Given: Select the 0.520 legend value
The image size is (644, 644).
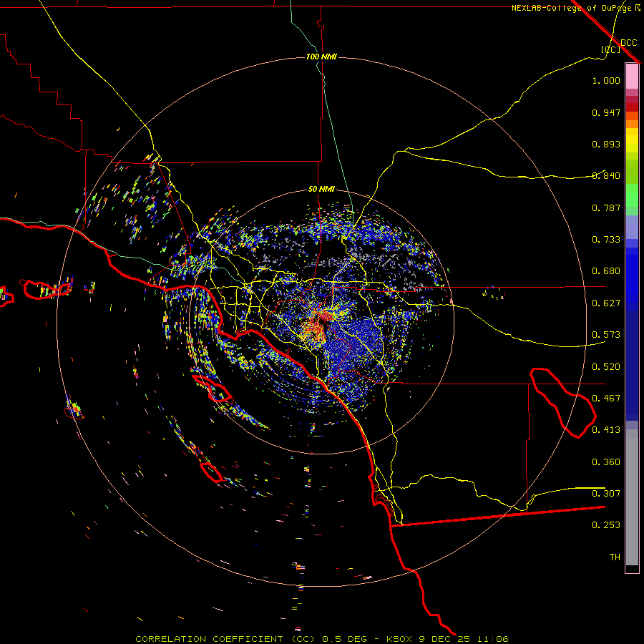Looking at the screenshot, I should pos(606,367).
